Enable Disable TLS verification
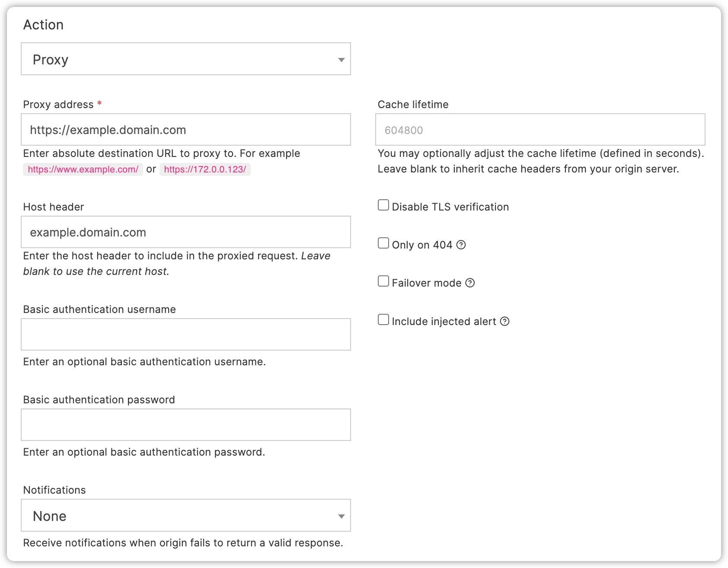Screen dimensions: 728x568 [x=383, y=204]
